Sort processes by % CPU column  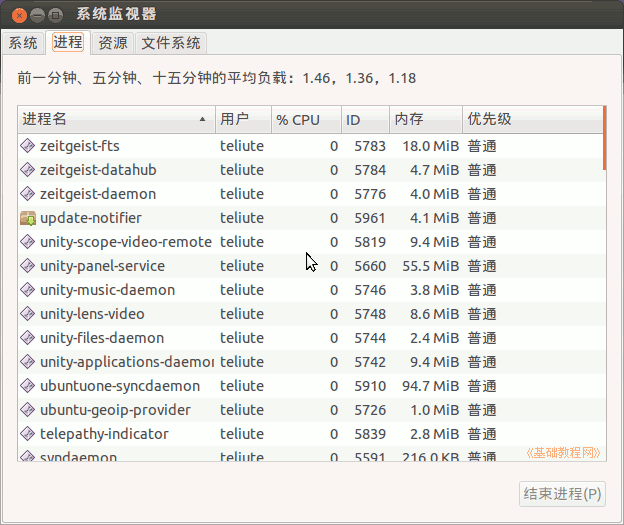[305, 119]
